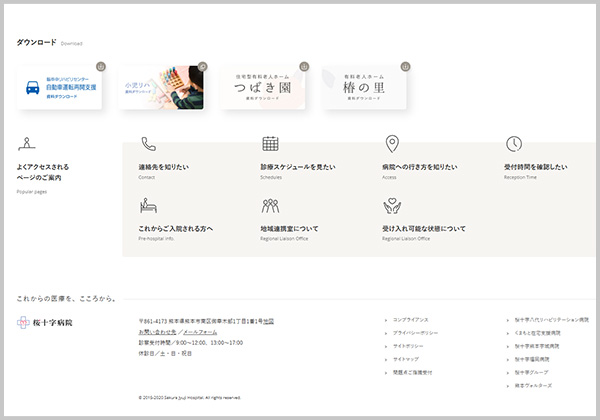Open the 地図 map link in address
The image size is (600, 420).
[x=268, y=321]
